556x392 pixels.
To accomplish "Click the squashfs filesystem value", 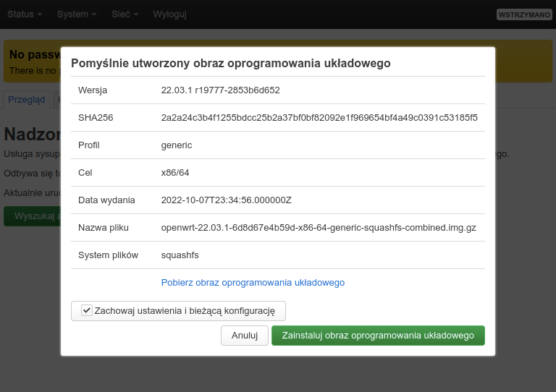I will (x=180, y=255).
